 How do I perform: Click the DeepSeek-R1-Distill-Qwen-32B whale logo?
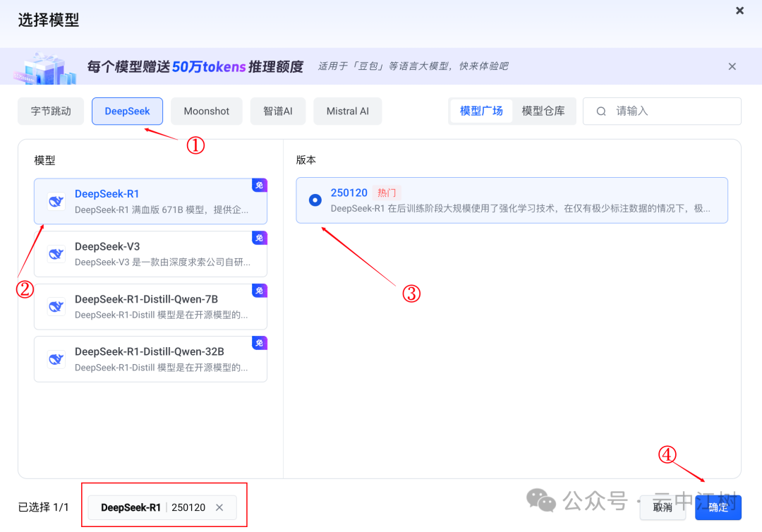(56, 359)
